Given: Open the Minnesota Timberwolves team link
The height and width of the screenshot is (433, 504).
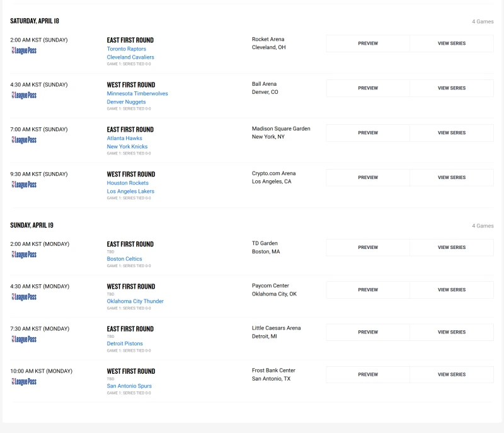Looking at the screenshot, I should pyautogui.click(x=137, y=93).
